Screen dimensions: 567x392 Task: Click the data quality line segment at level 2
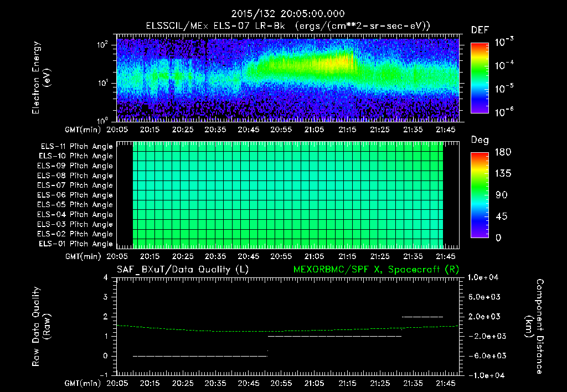(422, 317)
